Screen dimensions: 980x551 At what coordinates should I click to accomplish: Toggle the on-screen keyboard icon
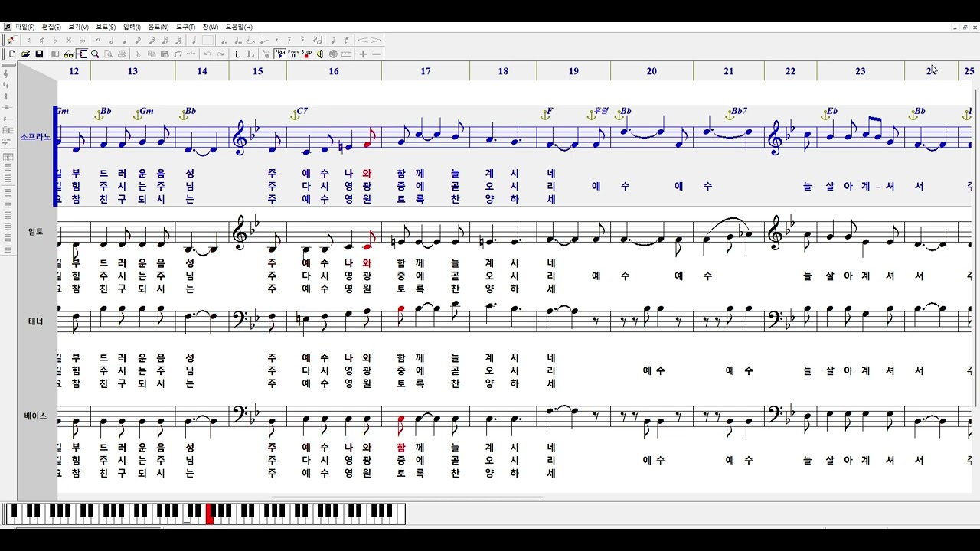coord(346,54)
